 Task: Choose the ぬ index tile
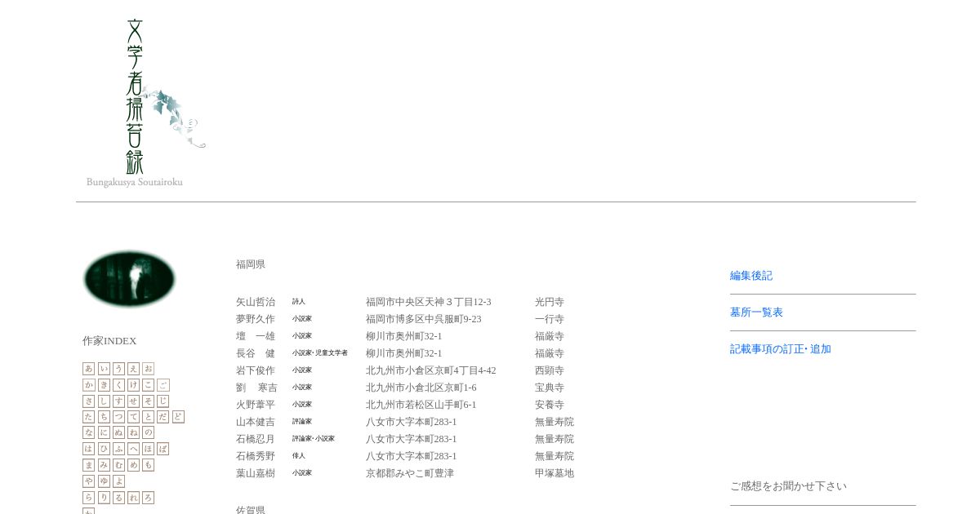coord(118,432)
